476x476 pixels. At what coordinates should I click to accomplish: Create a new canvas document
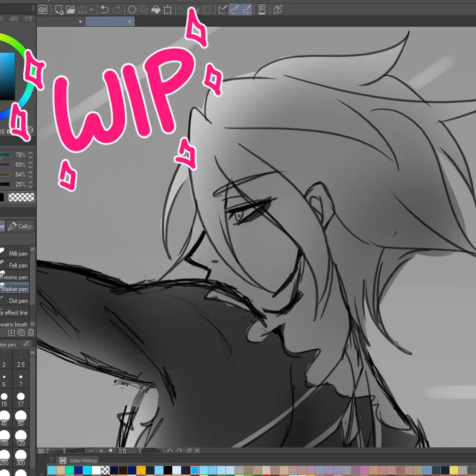(x=59, y=10)
